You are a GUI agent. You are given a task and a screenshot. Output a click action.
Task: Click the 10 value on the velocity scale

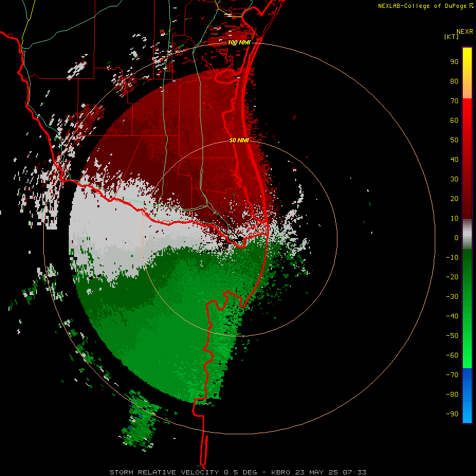tap(454, 218)
